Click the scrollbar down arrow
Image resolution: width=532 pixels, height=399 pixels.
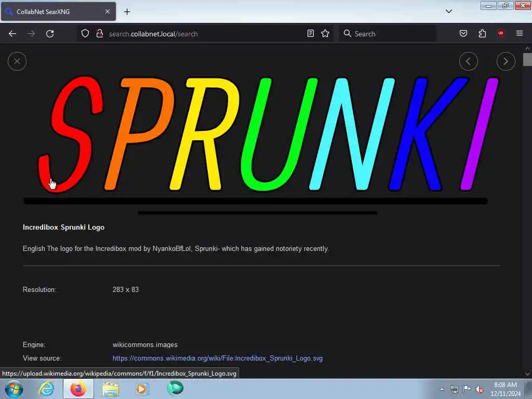click(527, 374)
